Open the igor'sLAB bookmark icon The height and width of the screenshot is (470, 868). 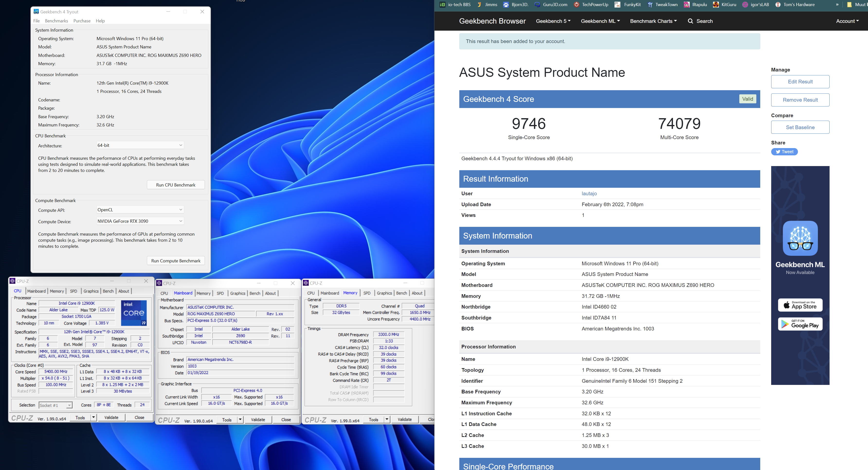pyautogui.click(x=745, y=4)
